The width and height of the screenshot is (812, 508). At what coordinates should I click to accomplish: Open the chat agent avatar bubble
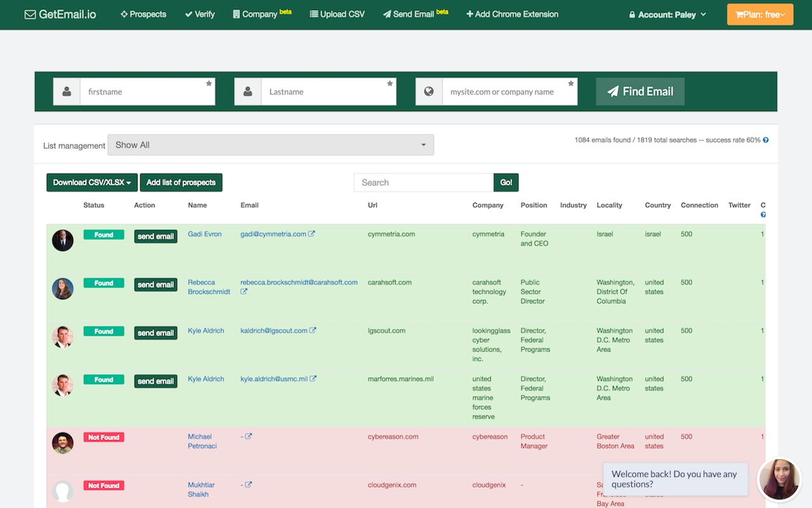(780, 479)
